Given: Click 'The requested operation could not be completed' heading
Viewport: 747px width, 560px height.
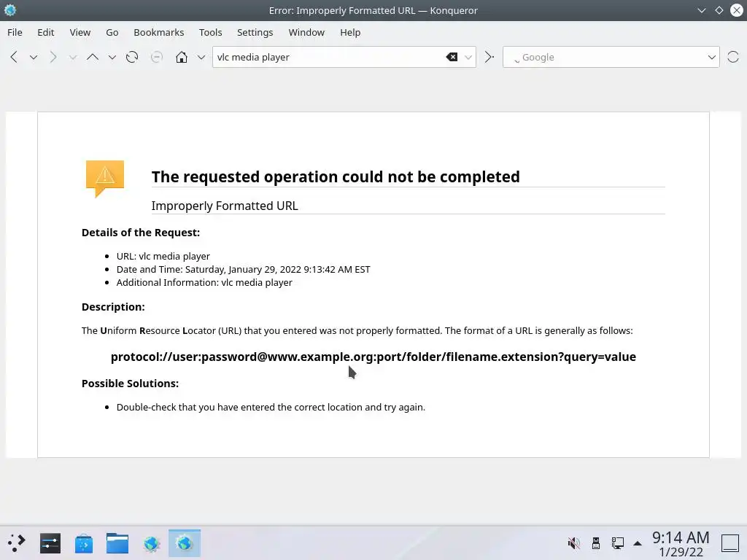Looking at the screenshot, I should 336,176.
